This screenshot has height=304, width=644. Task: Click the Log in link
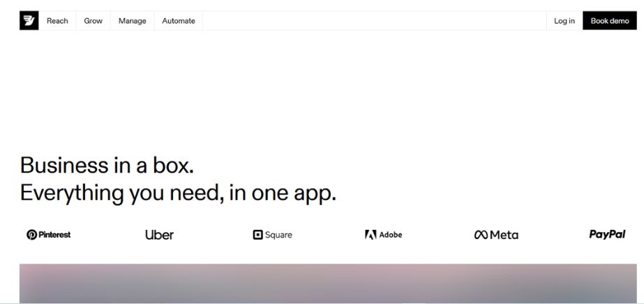point(564,21)
